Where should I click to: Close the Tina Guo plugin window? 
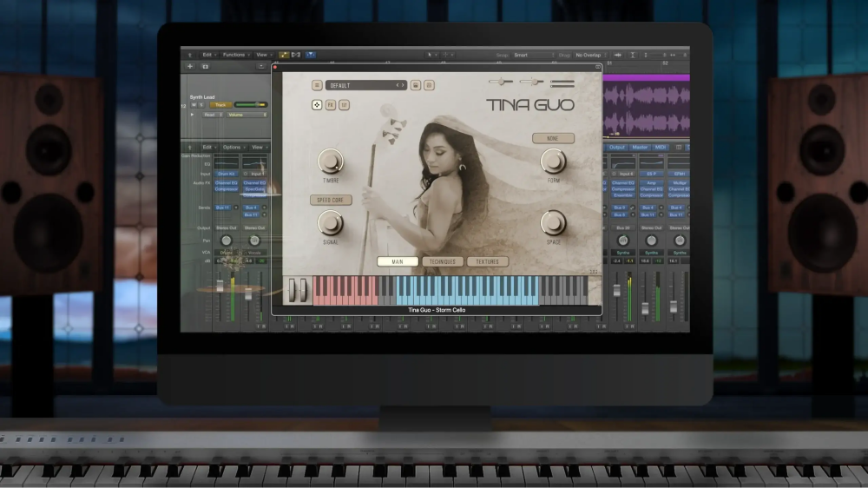275,67
